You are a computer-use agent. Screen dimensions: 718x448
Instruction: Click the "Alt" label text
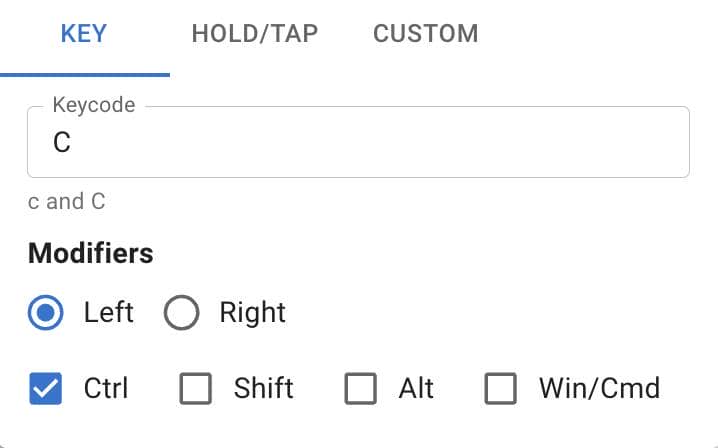pyautogui.click(x=416, y=388)
